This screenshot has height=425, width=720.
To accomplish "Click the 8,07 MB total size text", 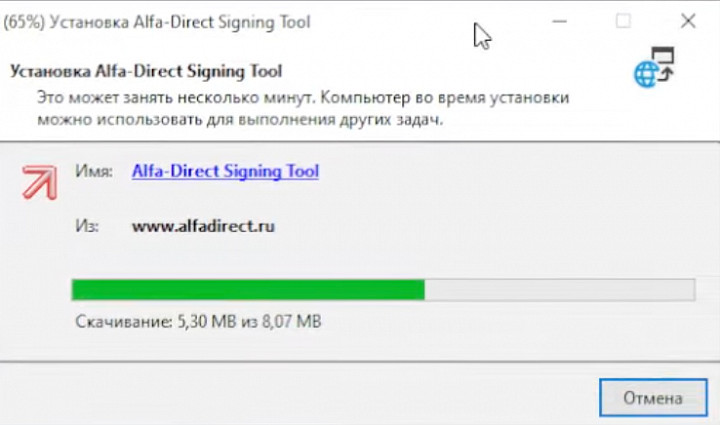I will [x=292, y=321].
